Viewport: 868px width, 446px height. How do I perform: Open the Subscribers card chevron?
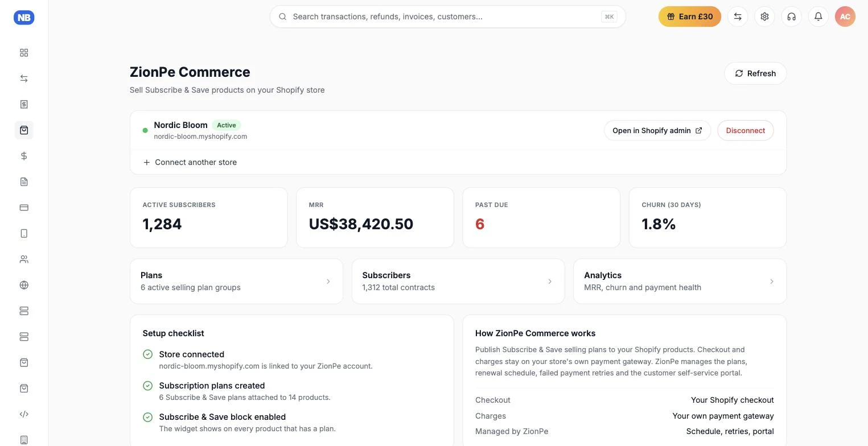click(x=550, y=281)
